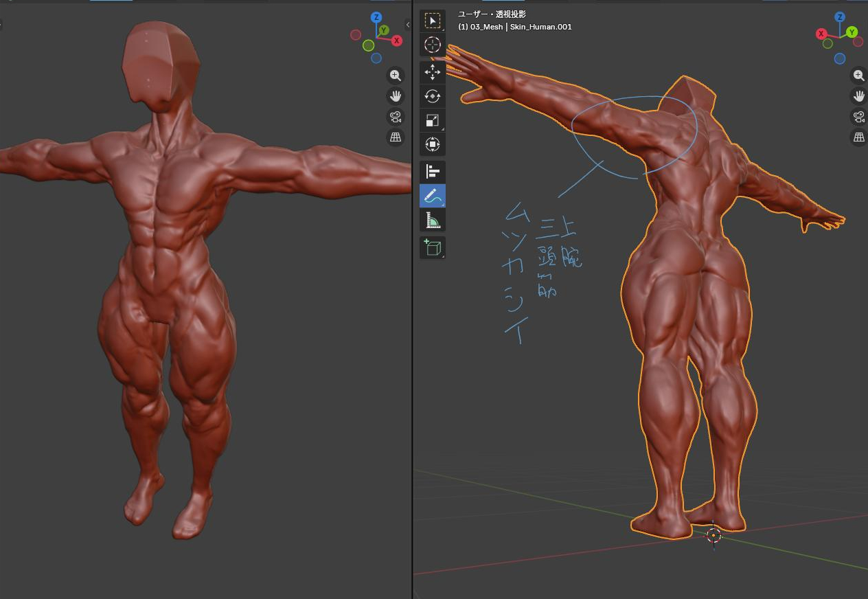Choose the Add Cube tool

tap(432, 247)
